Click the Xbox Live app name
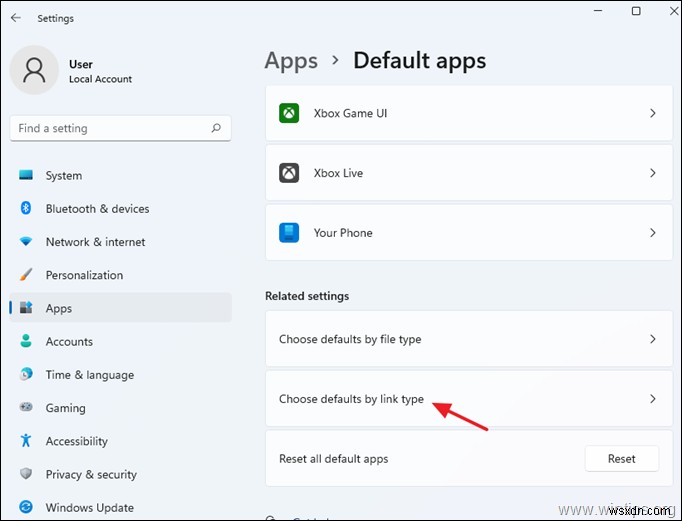The image size is (682, 521). [338, 173]
